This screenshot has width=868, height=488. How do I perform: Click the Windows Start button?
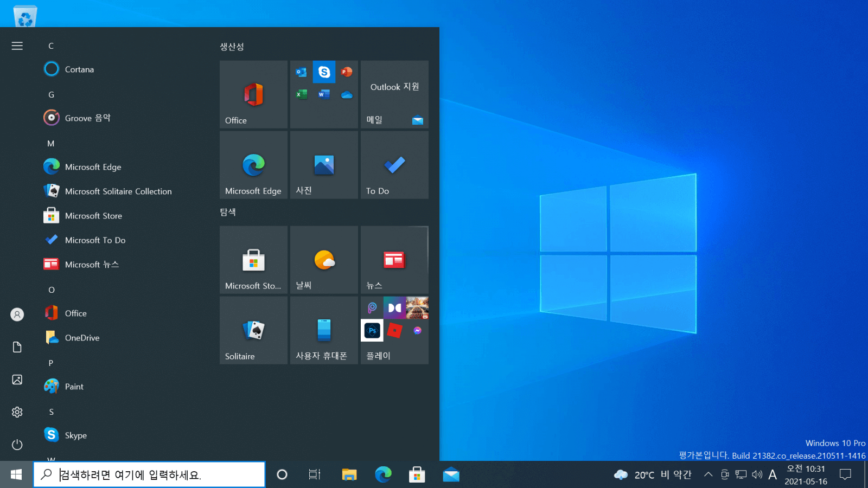(16, 474)
